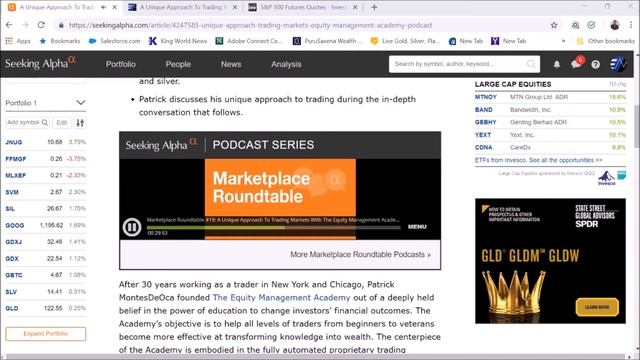Click Learn More on SPDR ad
This screenshot has width=640, height=360.
597,307
